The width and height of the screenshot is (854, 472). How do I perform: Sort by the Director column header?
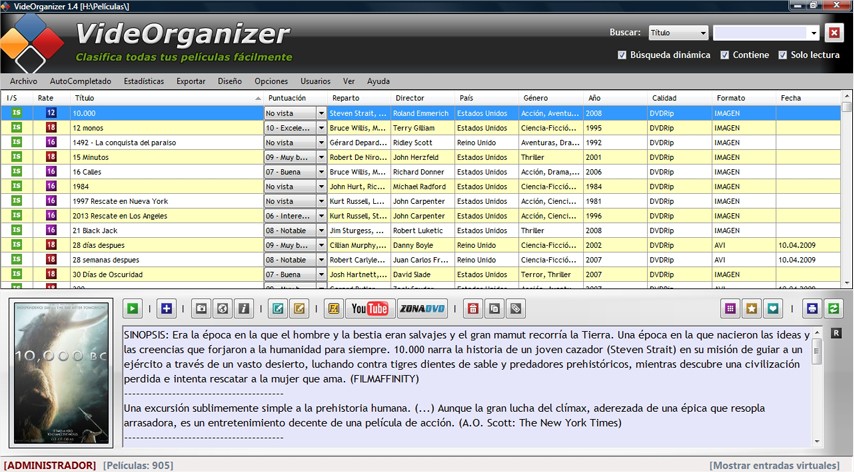point(423,98)
